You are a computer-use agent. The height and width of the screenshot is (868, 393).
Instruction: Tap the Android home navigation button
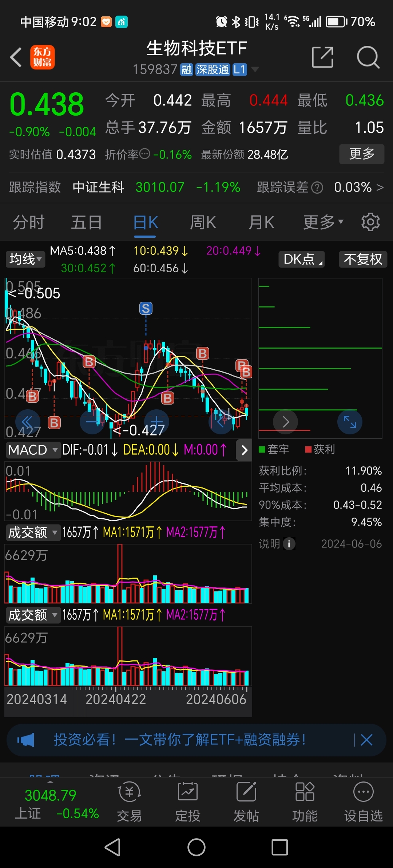tap(196, 847)
